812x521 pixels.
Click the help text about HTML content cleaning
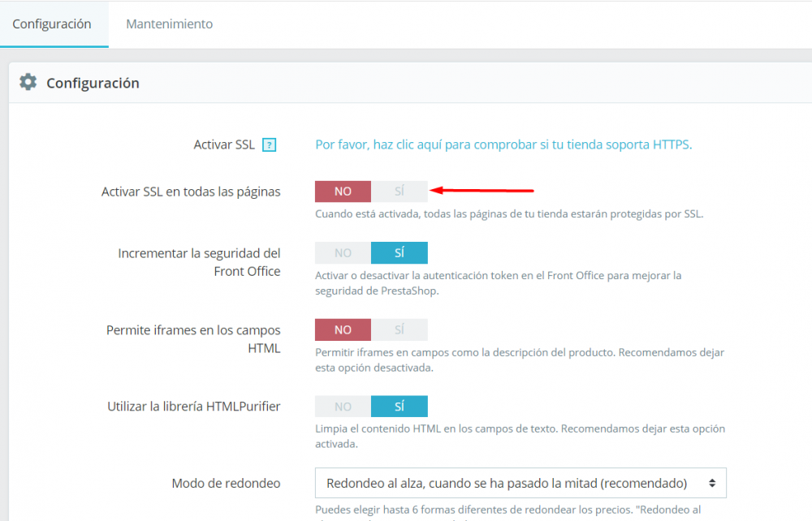(x=520, y=436)
